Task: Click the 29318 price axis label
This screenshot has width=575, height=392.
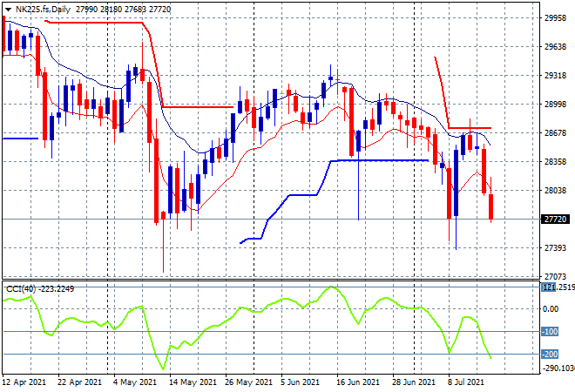Action: click(x=555, y=76)
